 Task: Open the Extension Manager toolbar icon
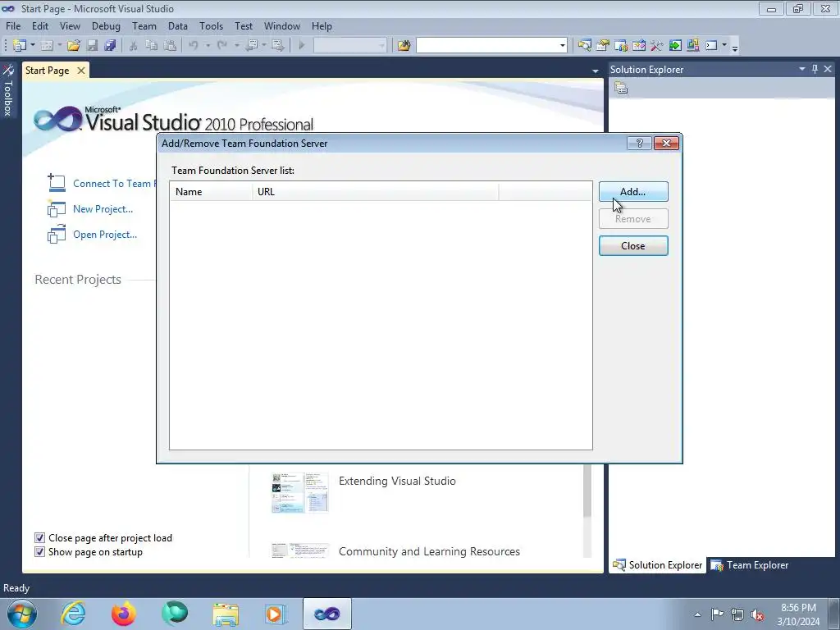pos(692,46)
